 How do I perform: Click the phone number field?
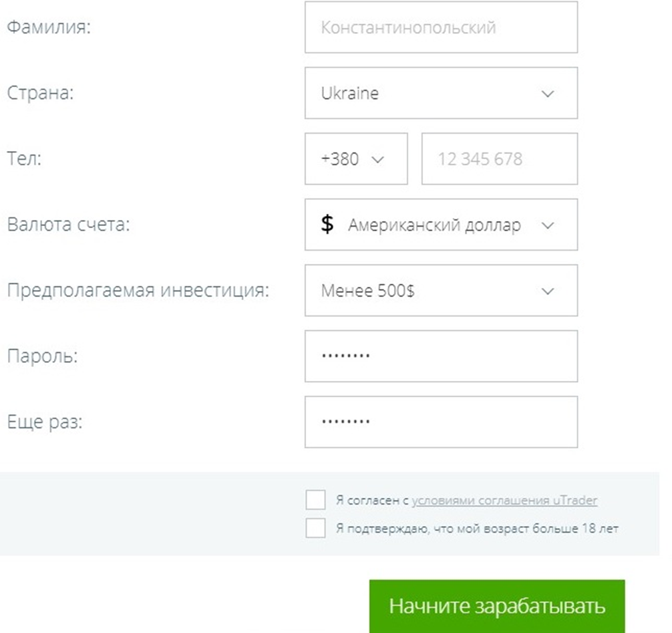point(500,158)
